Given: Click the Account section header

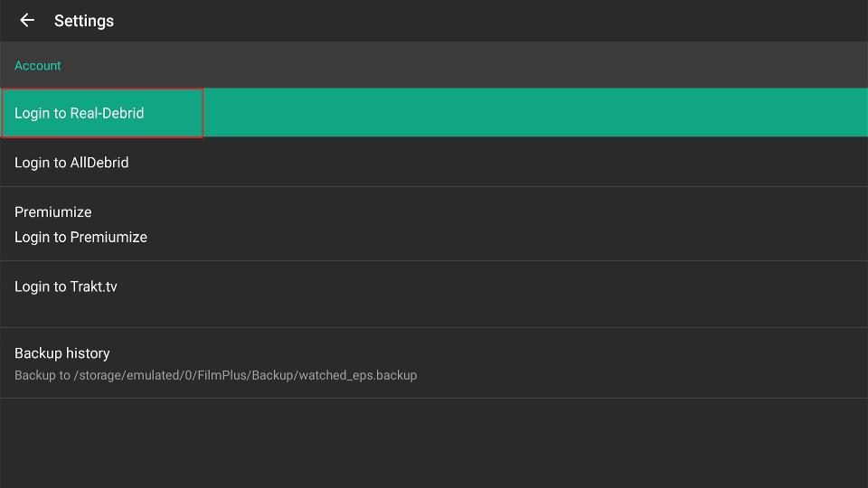Looking at the screenshot, I should tap(434, 65).
